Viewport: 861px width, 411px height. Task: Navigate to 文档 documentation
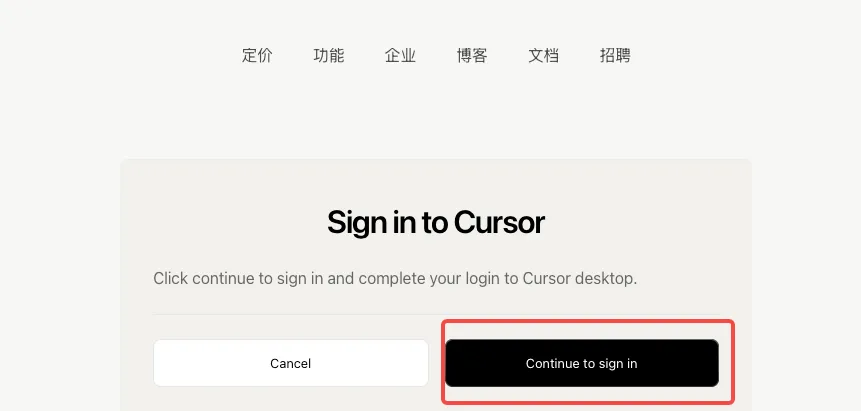[544, 55]
